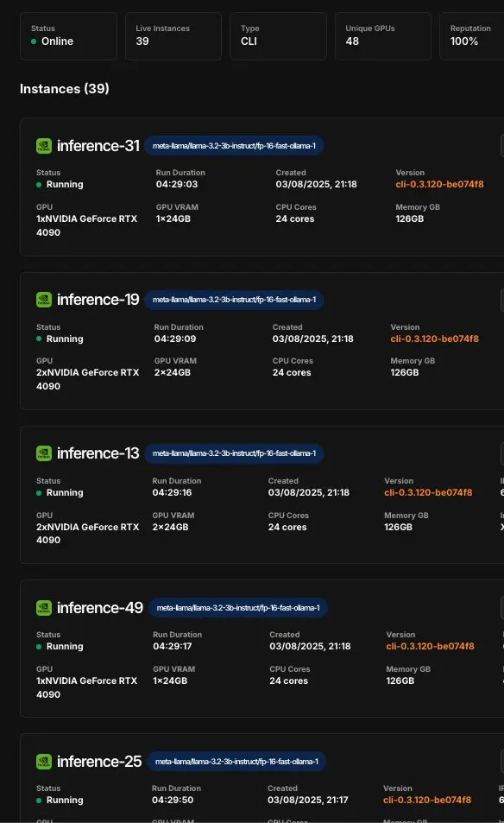The height and width of the screenshot is (823, 504).
Task: Select the Live Instances 39 card
Action: [x=173, y=36]
